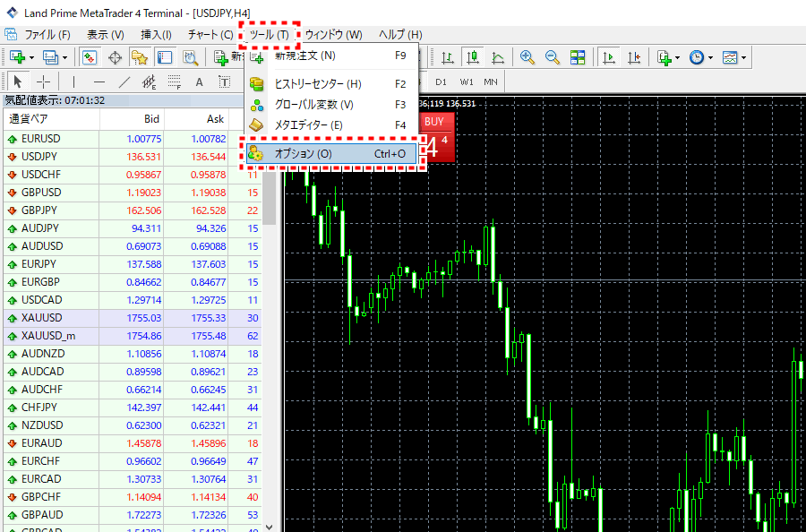
Task: Select the horizontal line drawing tool
Action: [x=99, y=82]
